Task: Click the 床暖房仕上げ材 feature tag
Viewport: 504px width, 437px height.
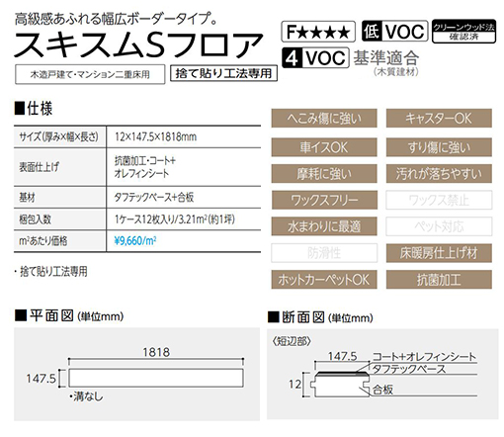Action: (439, 253)
